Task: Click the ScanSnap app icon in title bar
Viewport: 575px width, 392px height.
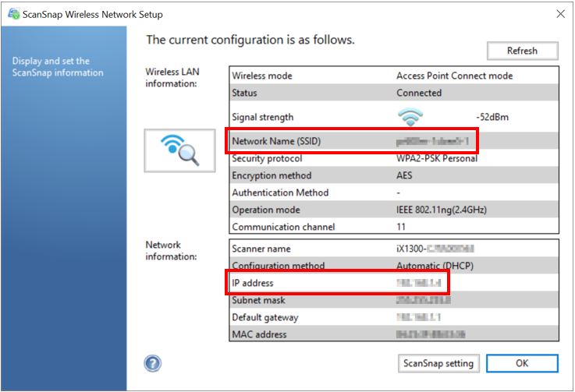Action: (13, 14)
